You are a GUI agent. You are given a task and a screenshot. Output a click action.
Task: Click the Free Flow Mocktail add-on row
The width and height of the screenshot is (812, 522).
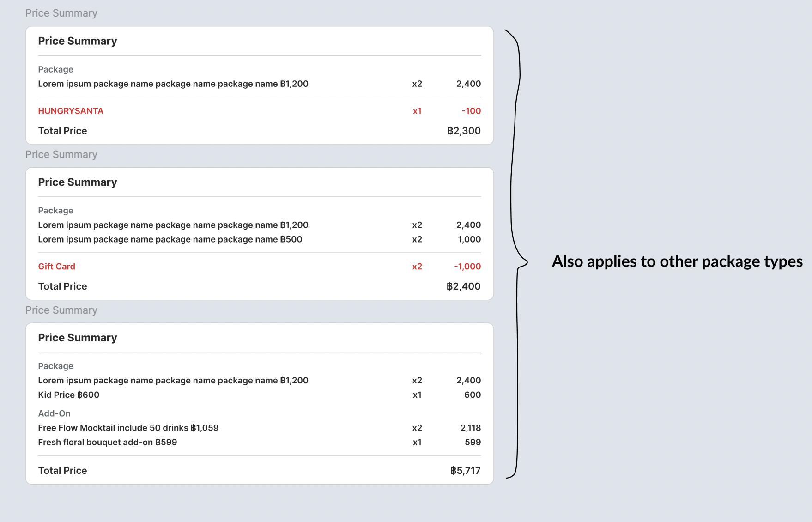click(128, 428)
